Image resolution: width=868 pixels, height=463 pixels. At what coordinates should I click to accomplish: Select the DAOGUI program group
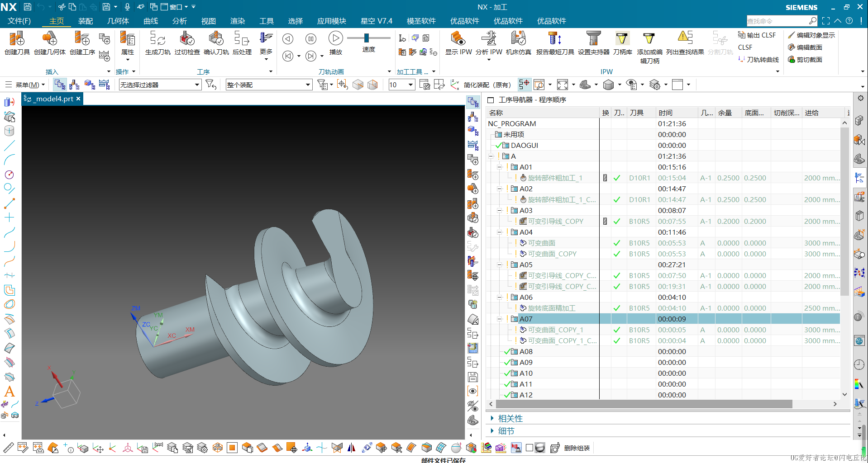[x=524, y=145]
